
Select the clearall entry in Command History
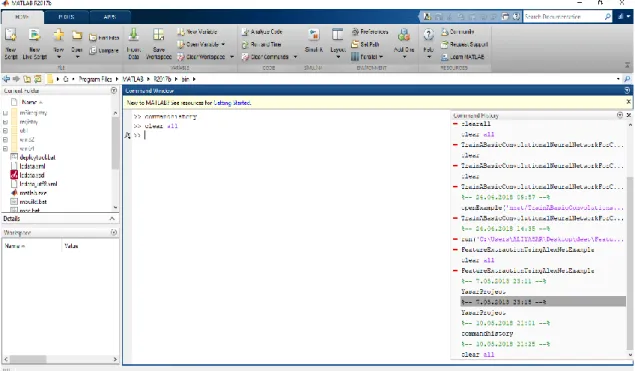[x=475, y=124]
